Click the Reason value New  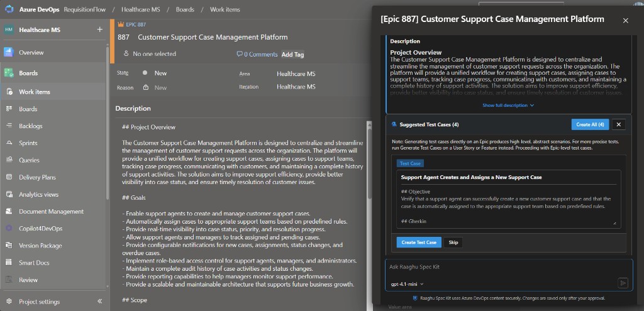pos(160,88)
